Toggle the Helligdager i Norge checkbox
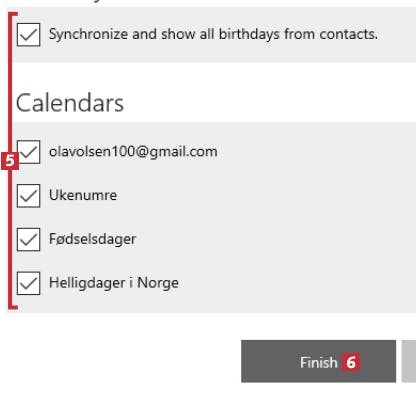 [29, 283]
